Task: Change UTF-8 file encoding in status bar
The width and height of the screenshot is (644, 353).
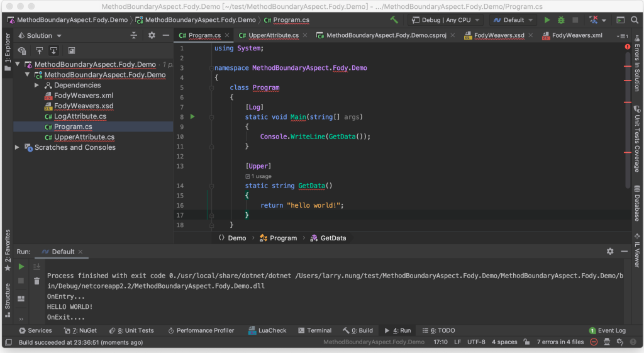Action: [476, 342]
